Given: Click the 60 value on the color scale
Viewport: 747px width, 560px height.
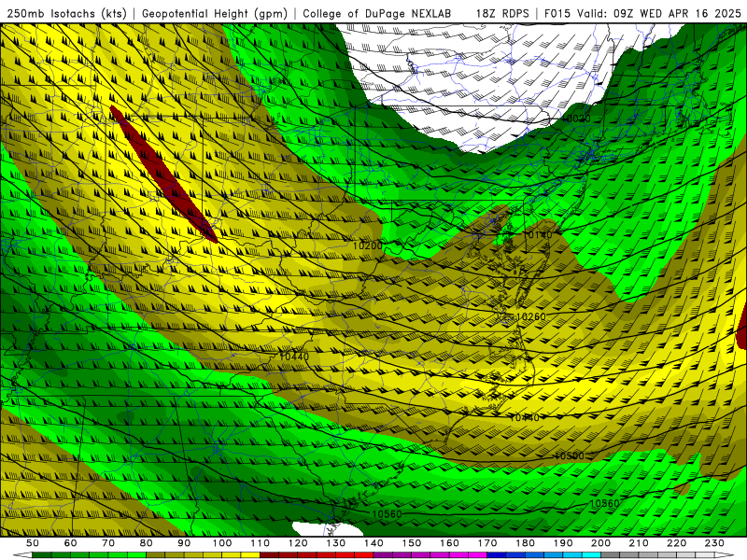Looking at the screenshot, I should click(x=71, y=543).
